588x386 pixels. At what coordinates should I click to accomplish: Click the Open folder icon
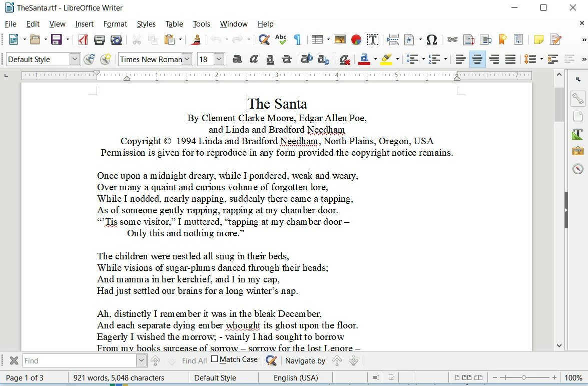click(x=35, y=40)
